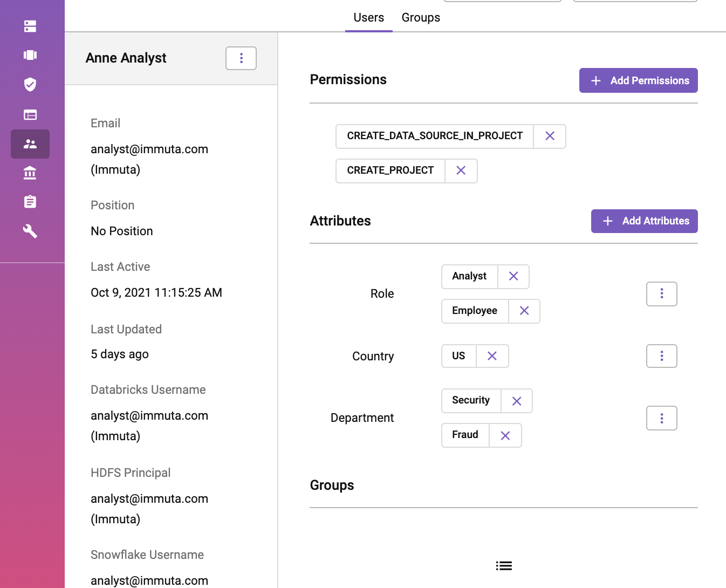The image size is (726, 588).
Task: Open the people admin sidebar icon
Action: click(x=30, y=144)
